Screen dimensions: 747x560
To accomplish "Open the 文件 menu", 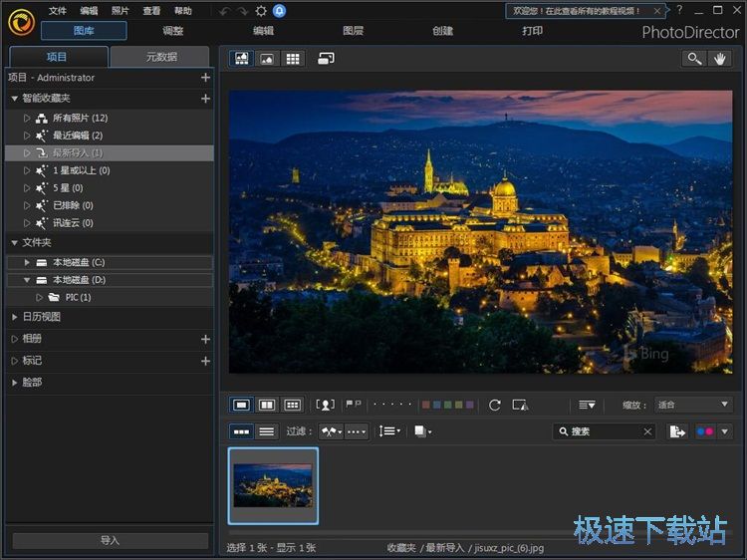I will [58, 11].
